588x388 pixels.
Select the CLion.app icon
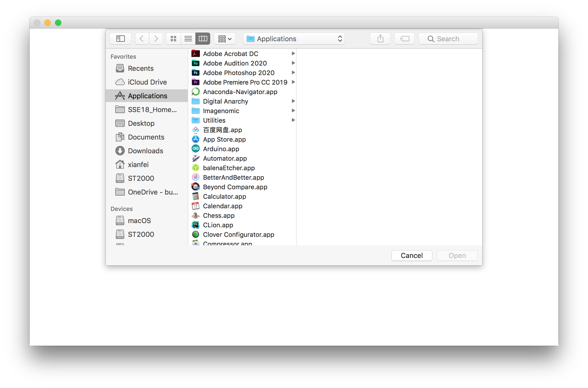[196, 225]
